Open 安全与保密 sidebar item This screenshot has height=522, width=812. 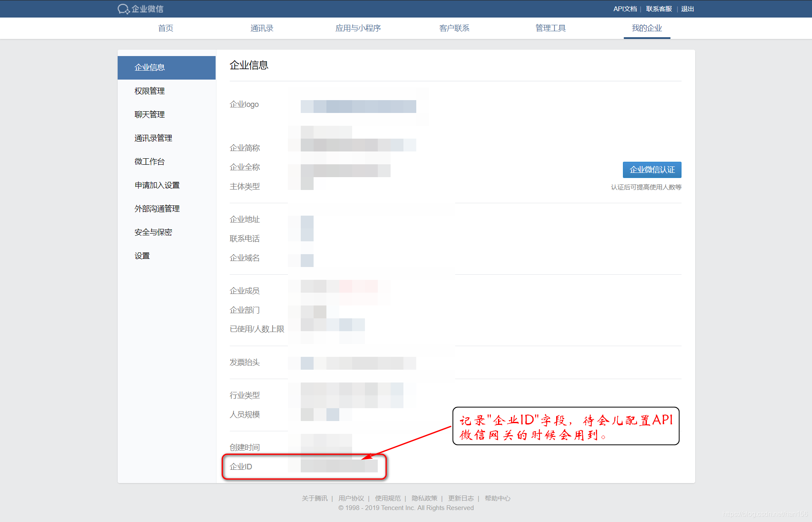(x=166, y=232)
